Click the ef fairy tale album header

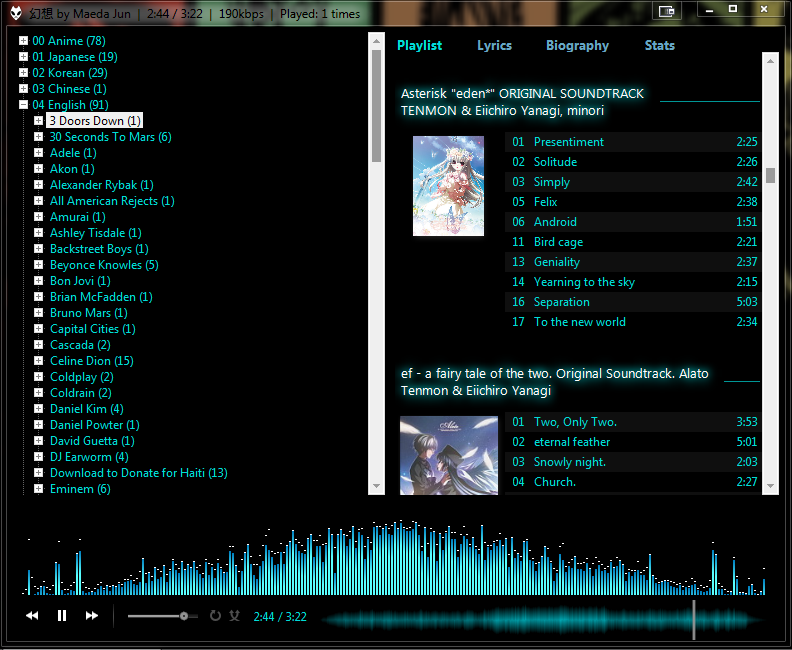tap(555, 382)
